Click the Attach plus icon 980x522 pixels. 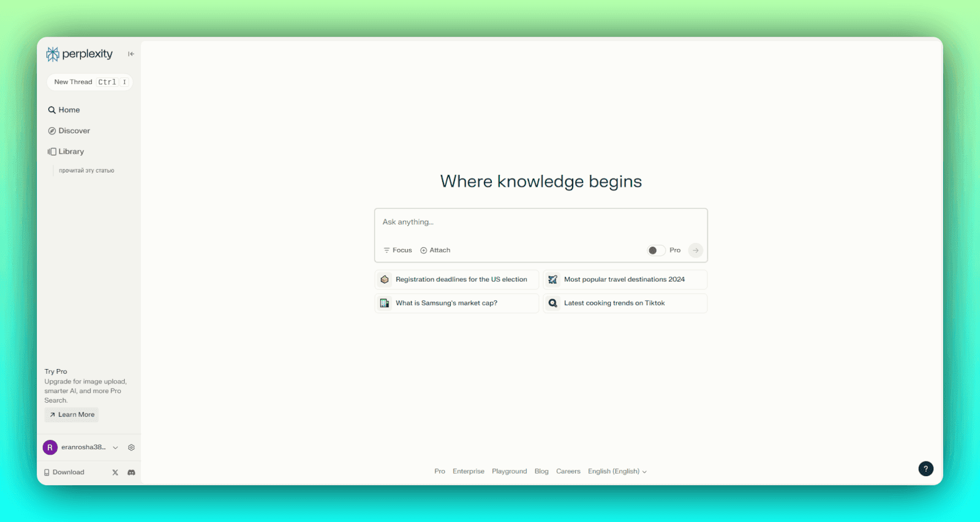pyautogui.click(x=423, y=250)
